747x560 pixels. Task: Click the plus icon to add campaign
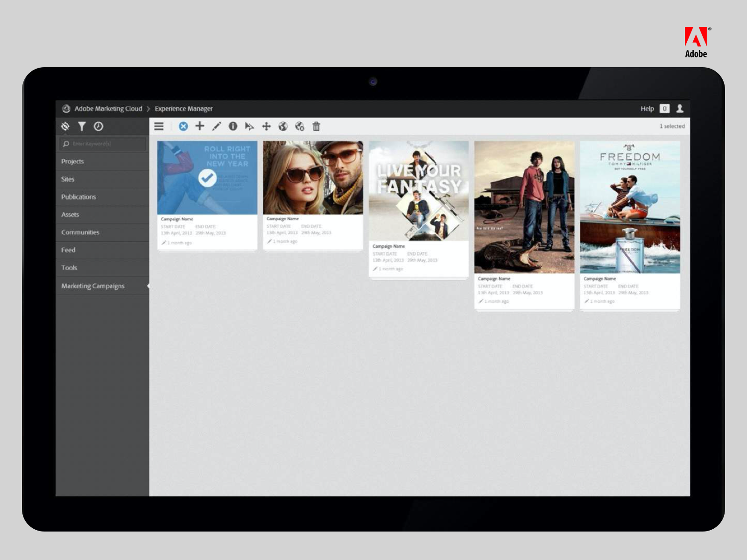(200, 126)
